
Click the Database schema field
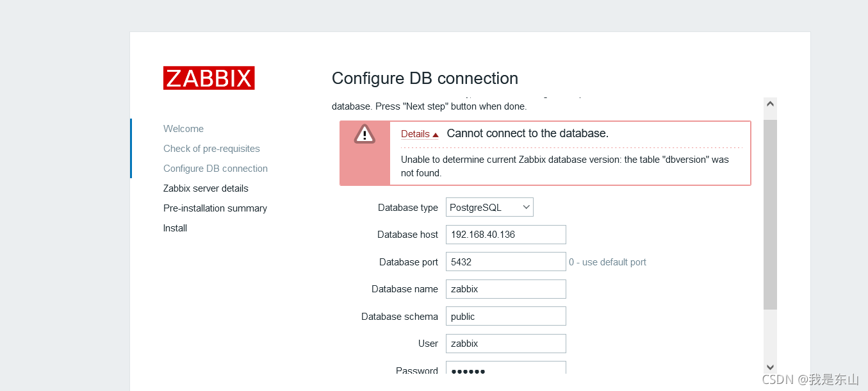pos(506,316)
